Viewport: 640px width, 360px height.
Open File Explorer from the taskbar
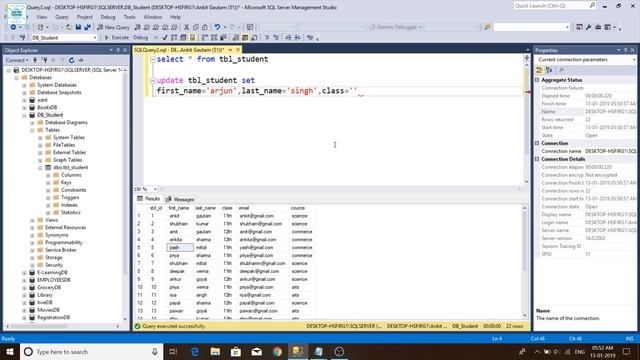[215, 351]
